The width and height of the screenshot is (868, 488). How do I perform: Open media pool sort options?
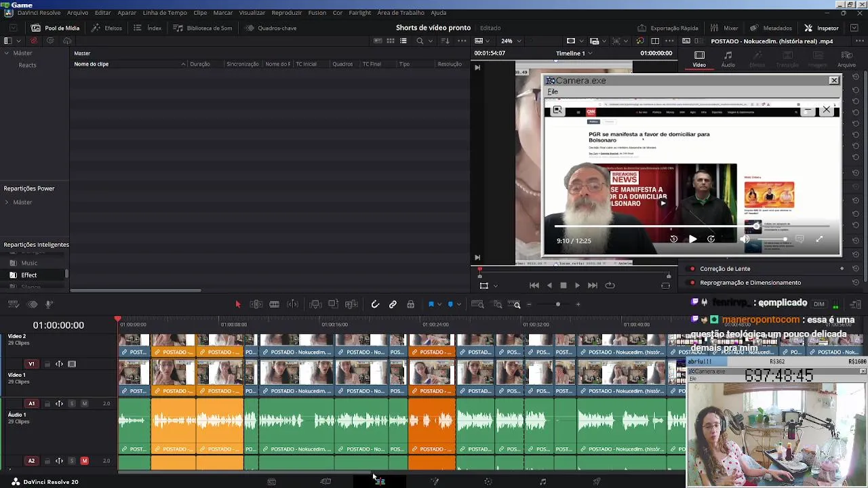click(446, 41)
